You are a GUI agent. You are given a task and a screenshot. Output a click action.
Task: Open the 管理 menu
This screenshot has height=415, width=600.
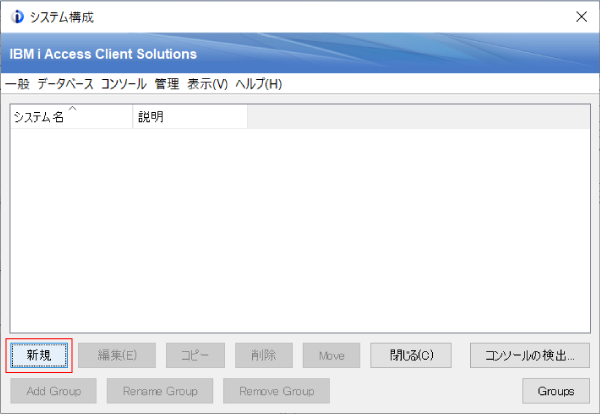[167, 84]
